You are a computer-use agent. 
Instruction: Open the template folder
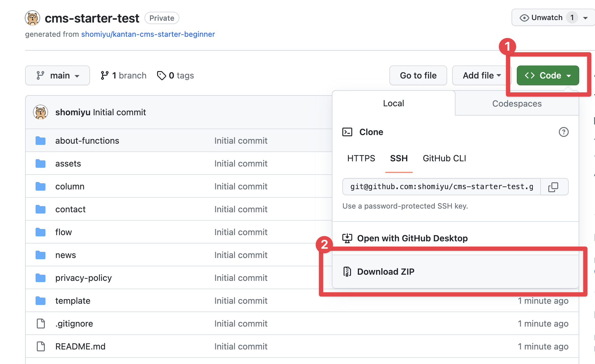[x=73, y=301]
